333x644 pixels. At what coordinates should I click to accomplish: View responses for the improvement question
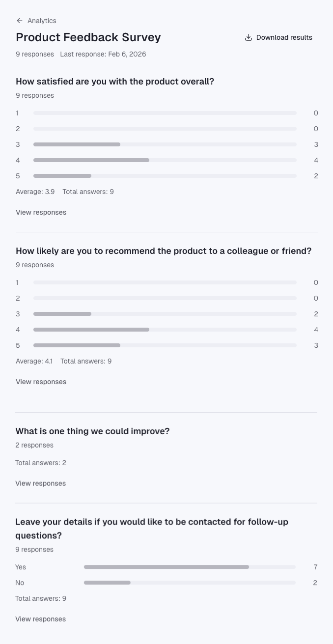pos(40,483)
